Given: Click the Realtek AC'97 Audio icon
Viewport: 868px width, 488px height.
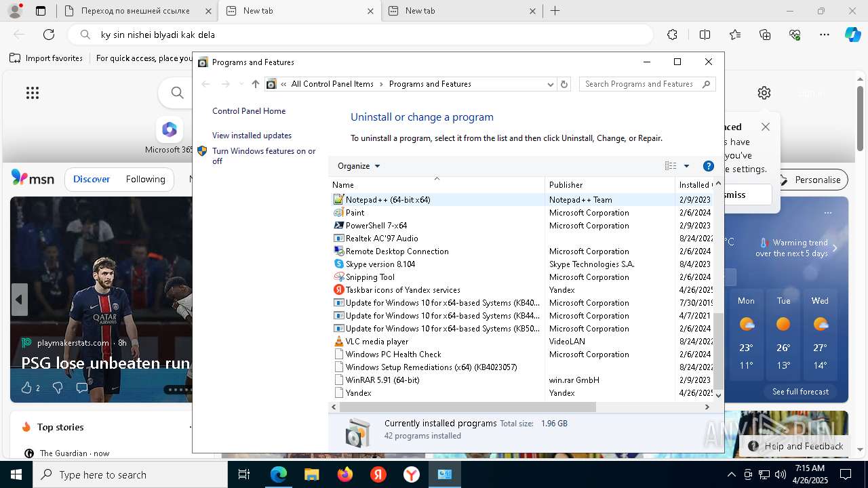Looking at the screenshot, I should pyautogui.click(x=339, y=238).
